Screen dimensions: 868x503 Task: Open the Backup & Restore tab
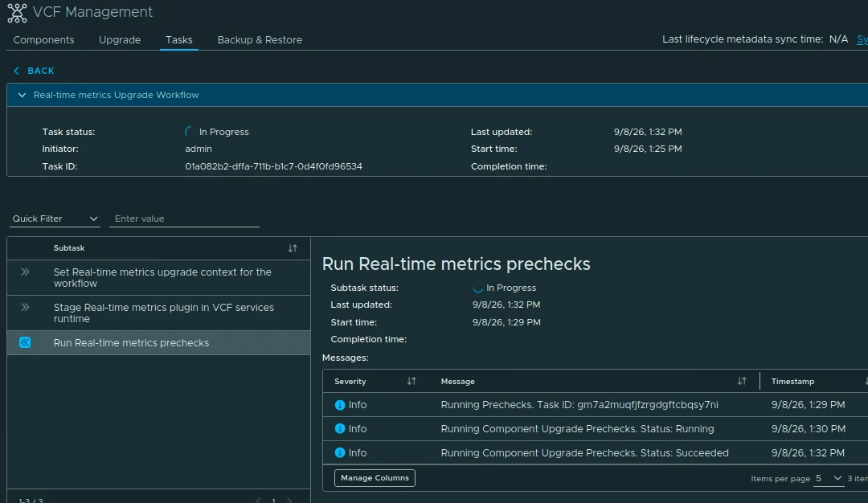pyautogui.click(x=260, y=40)
